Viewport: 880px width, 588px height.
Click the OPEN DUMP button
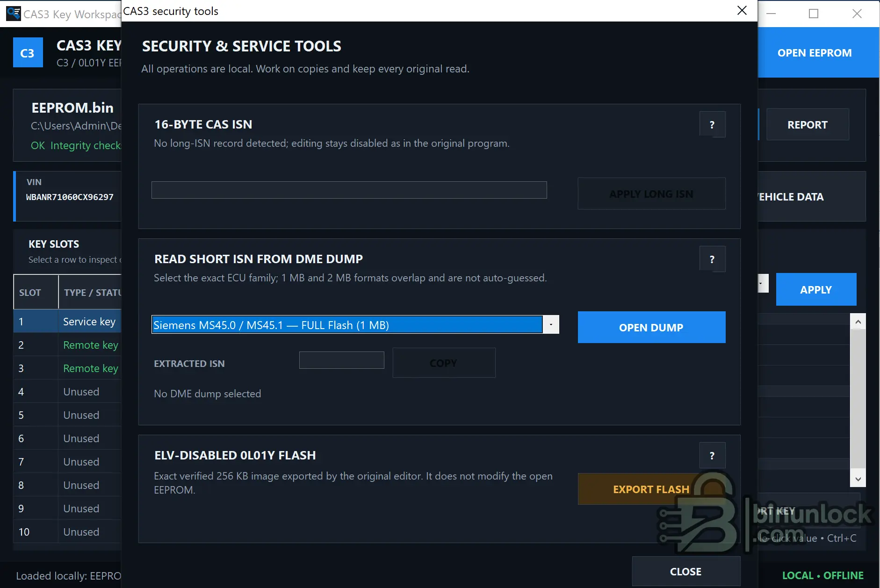click(x=651, y=327)
